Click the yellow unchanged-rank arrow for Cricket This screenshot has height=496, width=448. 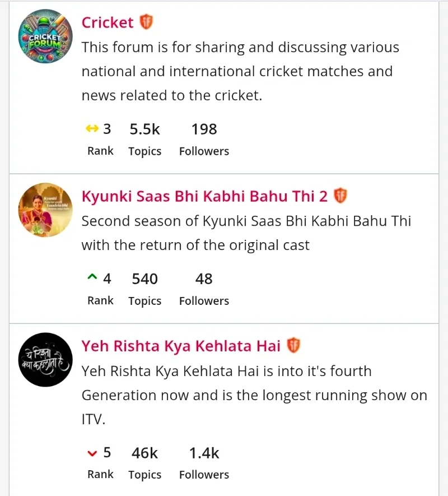pyautogui.click(x=92, y=129)
